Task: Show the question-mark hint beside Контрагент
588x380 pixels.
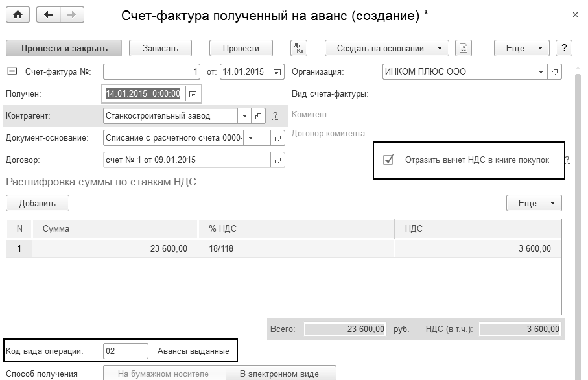Action: (x=276, y=116)
